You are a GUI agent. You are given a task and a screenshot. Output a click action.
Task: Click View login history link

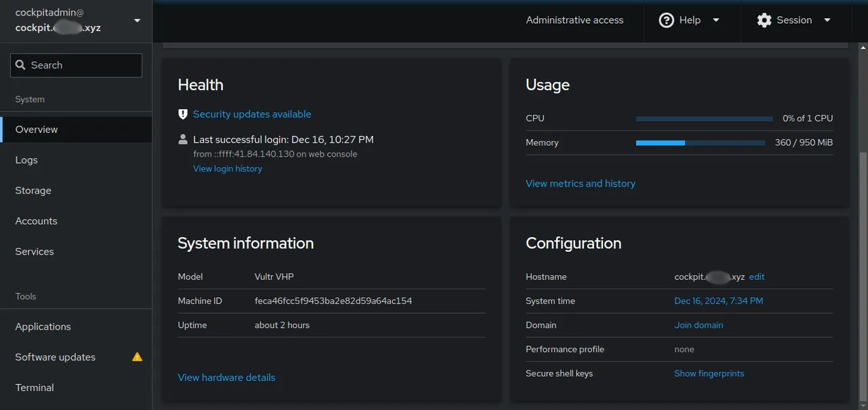click(x=227, y=168)
